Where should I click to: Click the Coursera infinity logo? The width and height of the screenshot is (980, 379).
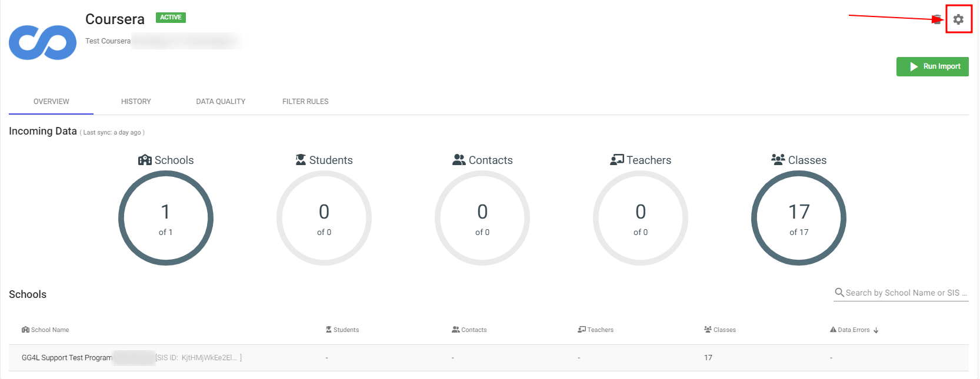point(42,42)
